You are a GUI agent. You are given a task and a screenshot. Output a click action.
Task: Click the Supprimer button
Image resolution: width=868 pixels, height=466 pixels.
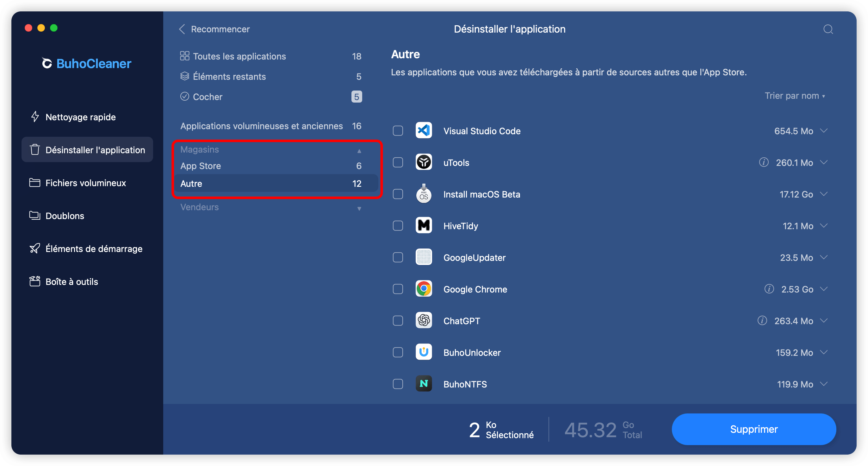[753, 429]
